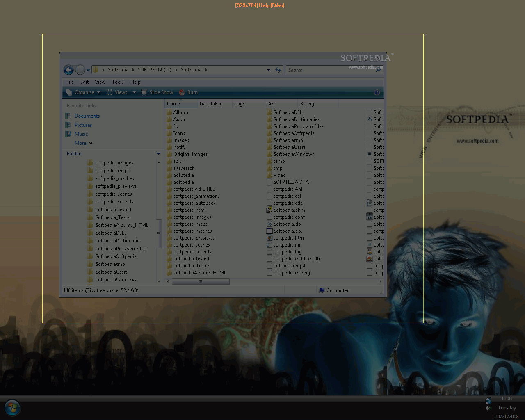The height and width of the screenshot is (420, 525).
Task: Open Music favorite link
Action: [x=81, y=134]
